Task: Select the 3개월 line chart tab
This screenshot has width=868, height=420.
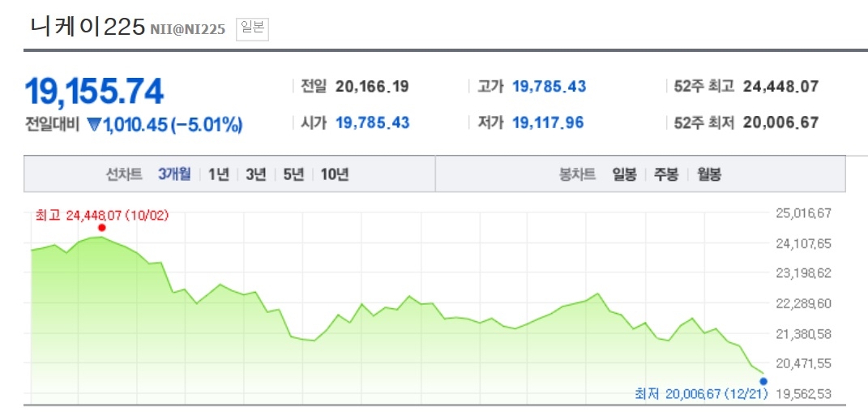Action: (174, 174)
